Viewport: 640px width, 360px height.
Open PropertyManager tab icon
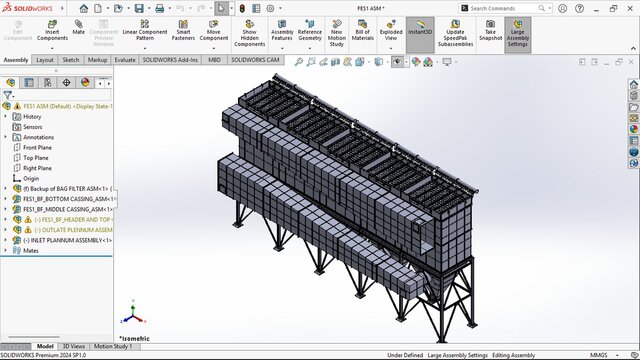coord(29,82)
